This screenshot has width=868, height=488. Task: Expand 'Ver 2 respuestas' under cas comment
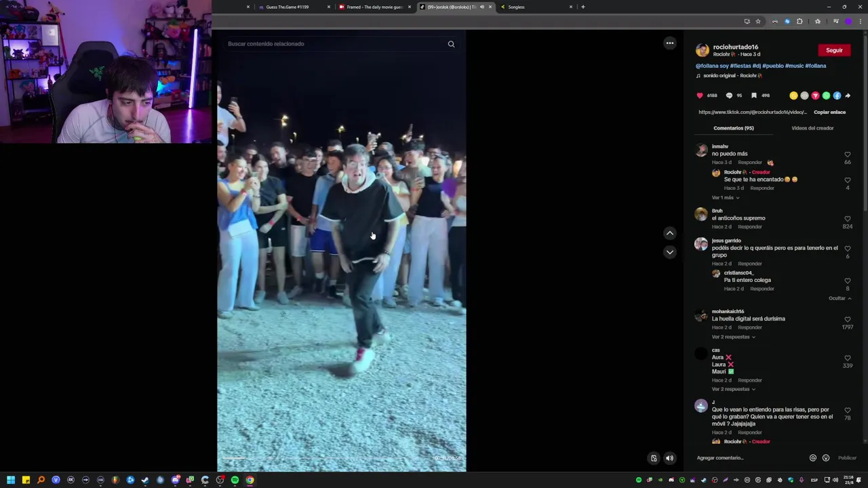[x=733, y=389]
